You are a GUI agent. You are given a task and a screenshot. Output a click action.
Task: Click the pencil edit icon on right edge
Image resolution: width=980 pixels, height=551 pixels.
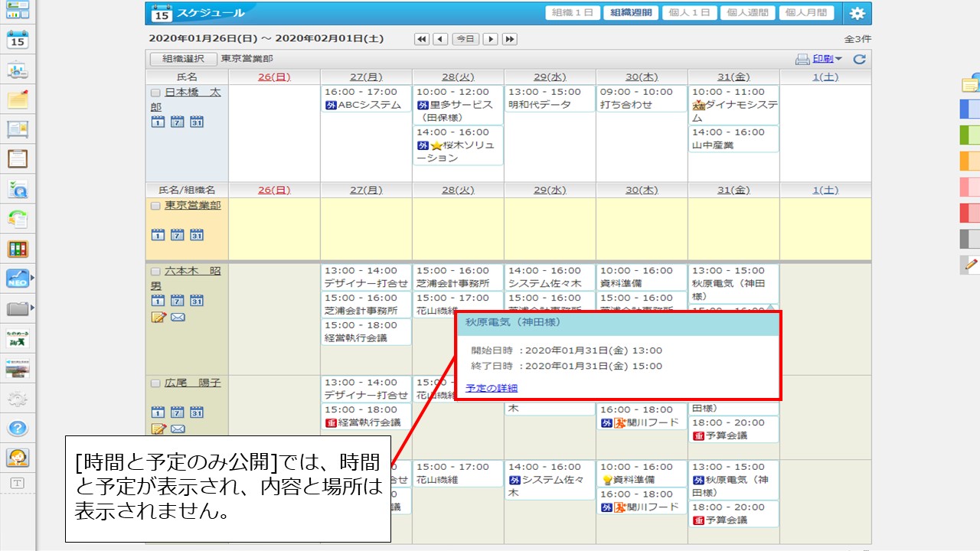(x=971, y=264)
